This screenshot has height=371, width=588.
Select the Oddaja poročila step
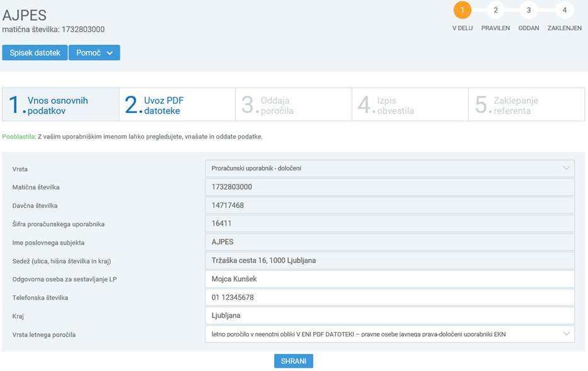[294, 105]
